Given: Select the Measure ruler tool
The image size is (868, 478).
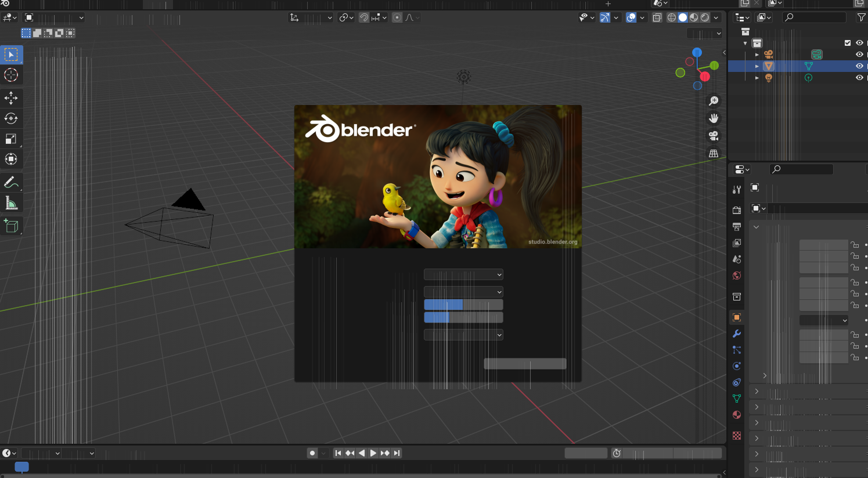Looking at the screenshot, I should 11,203.
